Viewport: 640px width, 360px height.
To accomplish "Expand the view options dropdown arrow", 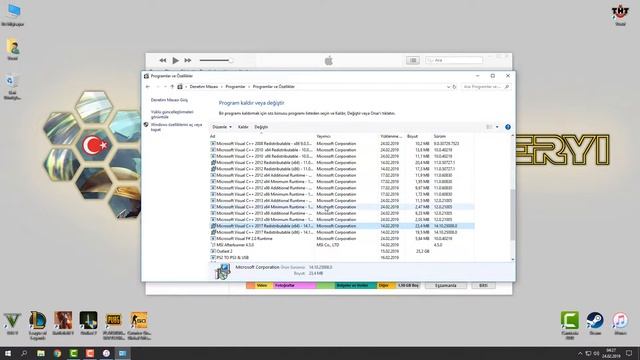I will pos(497,127).
